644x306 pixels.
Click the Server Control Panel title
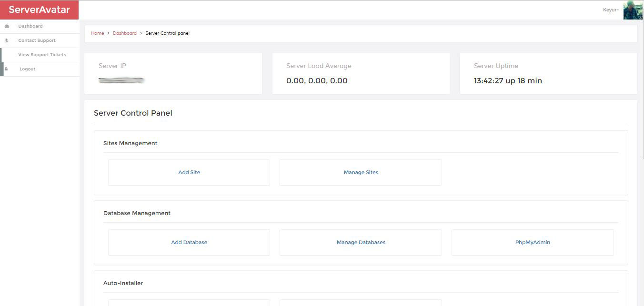133,113
